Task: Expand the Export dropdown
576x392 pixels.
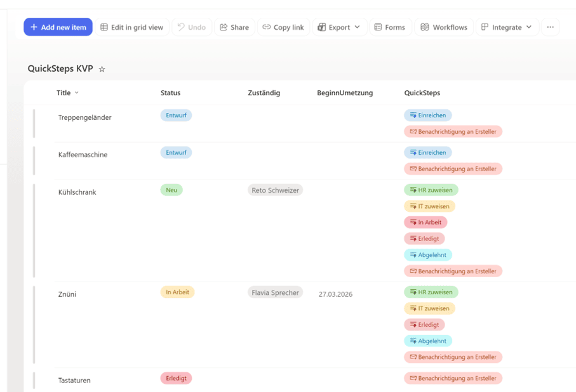Action: coord(357,27)
